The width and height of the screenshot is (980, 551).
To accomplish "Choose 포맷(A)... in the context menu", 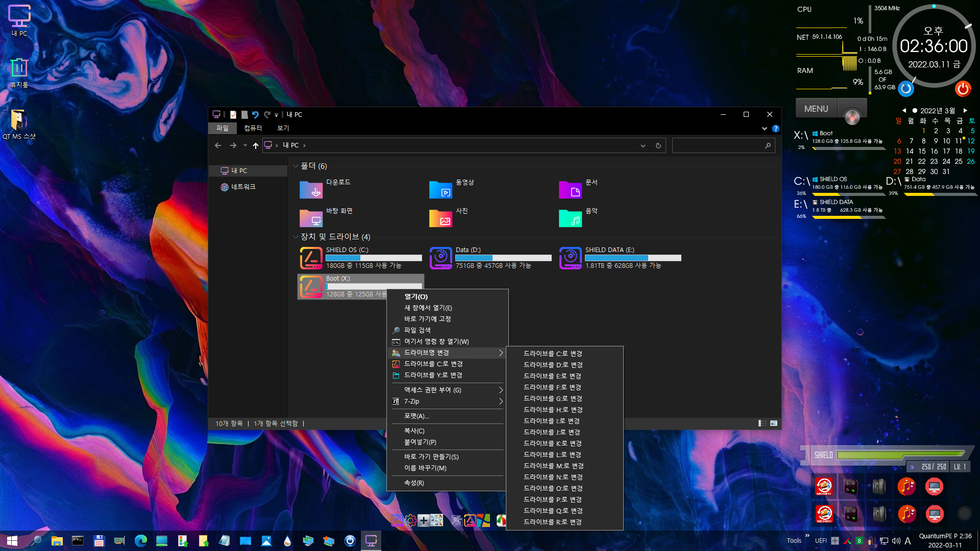I will 448,416.
